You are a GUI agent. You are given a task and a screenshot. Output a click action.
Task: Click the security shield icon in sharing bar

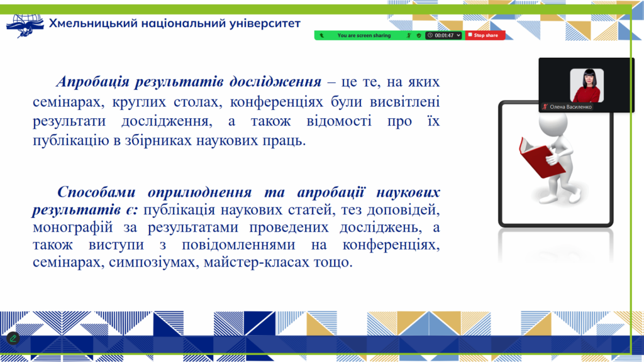click(419, 36)
